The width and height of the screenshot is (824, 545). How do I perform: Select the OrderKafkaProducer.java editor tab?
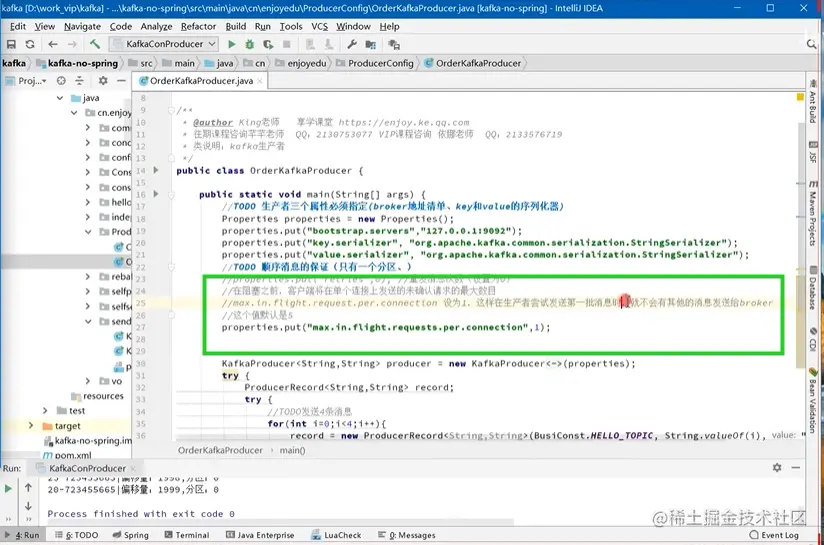click(x=201, y=81)
